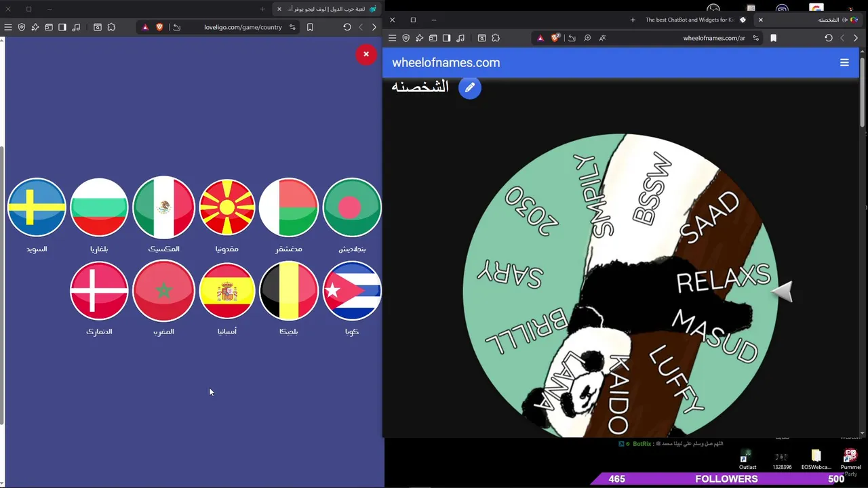Open EOSWebcam desktop folder
The image size is (868, 488).
pos(816,459)
